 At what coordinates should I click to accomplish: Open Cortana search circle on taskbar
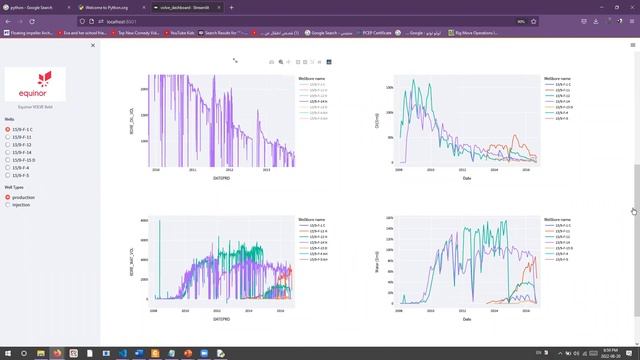24,353
